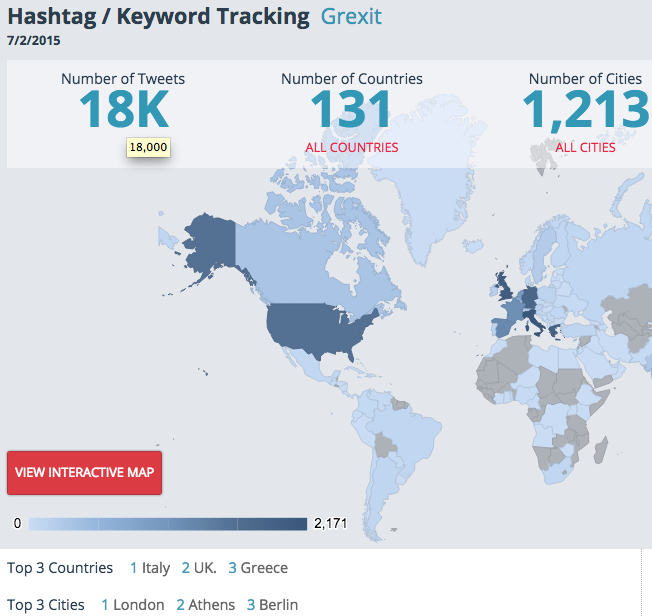The image size is (652, 616).
Task: Select London in Top 3 Cities
Action: pyautogui.click(x=139, y=605)
